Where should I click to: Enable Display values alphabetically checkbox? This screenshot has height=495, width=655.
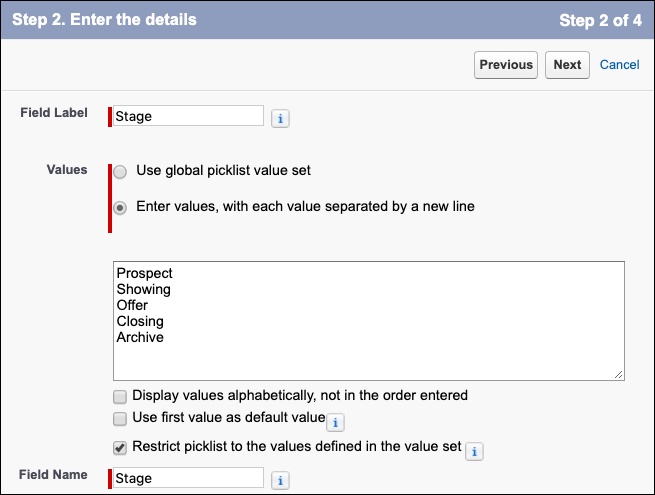(x=120, y=396)
